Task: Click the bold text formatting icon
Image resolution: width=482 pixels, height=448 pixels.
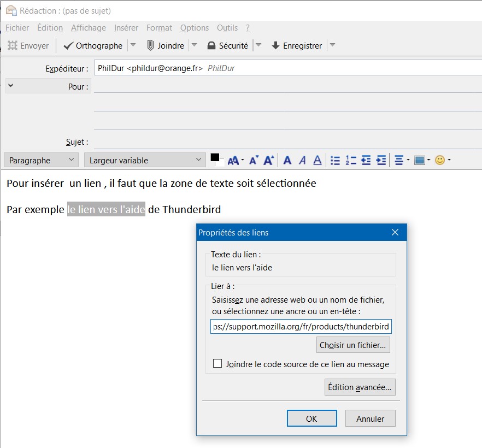Action: tap(287, 161)
